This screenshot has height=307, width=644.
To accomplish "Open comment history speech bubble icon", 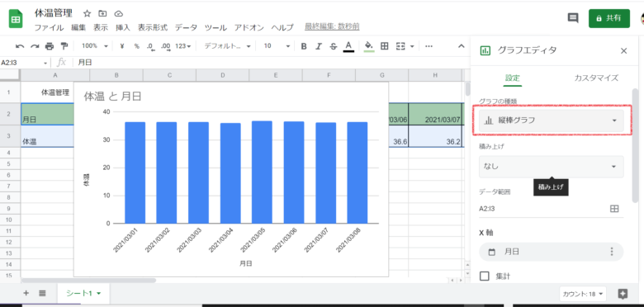I will [x=573, y=18].
